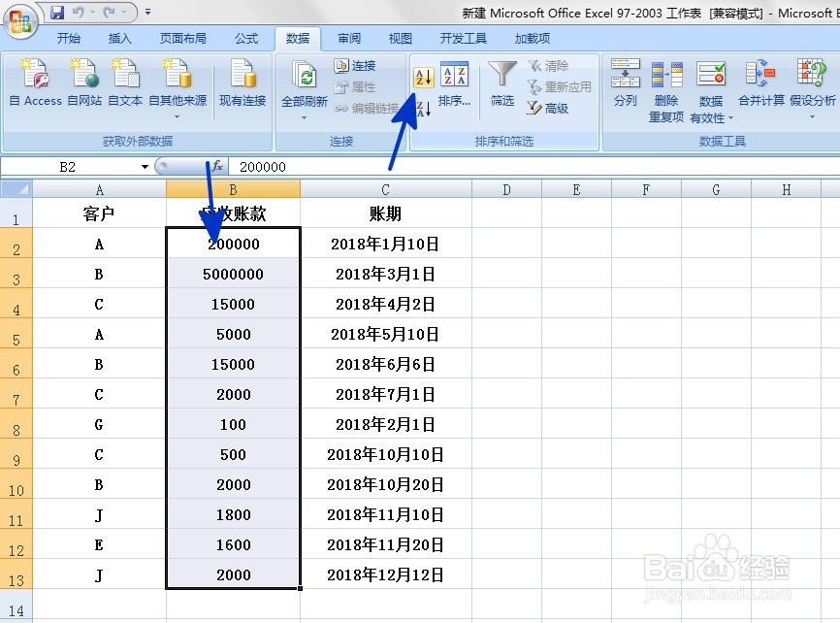Click cell with header 账期

(x=386, y=213)
